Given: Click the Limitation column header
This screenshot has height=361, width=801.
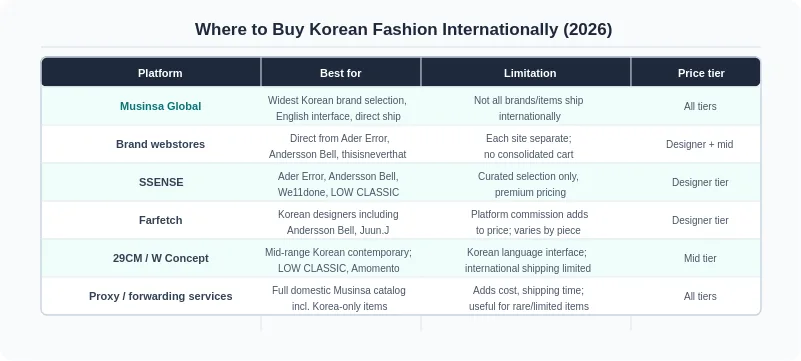Looking at the screenshot, I should coord(530,73).
